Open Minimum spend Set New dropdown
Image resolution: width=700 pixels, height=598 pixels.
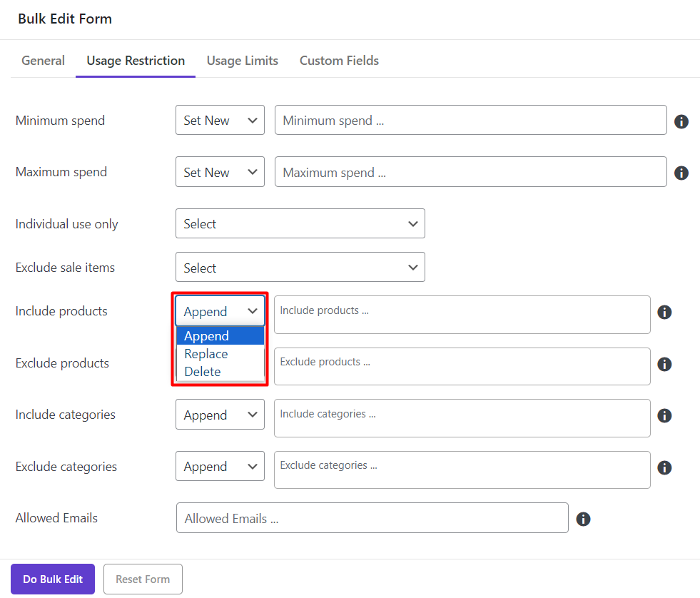pyautogui.click(x=220, y=121)
